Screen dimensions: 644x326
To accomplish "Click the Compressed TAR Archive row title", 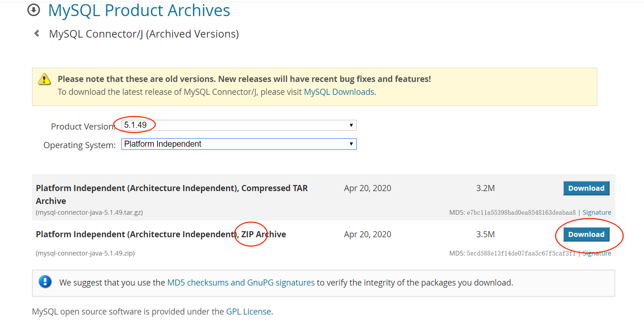I will click(x=172, y=188).
